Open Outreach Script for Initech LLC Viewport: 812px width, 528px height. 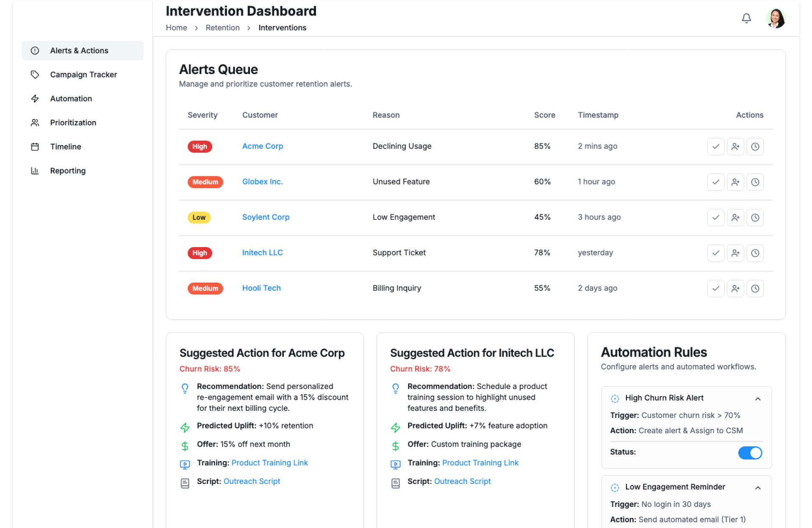click(462, 481)
